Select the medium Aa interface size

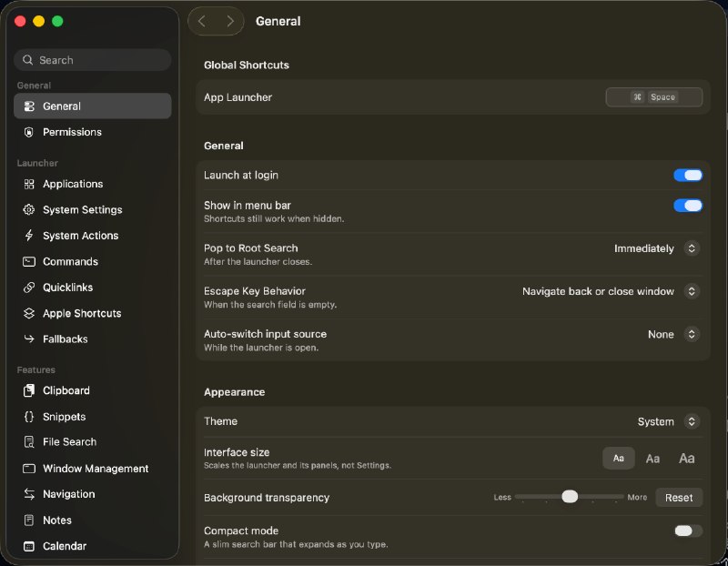[x=652, y=459]
